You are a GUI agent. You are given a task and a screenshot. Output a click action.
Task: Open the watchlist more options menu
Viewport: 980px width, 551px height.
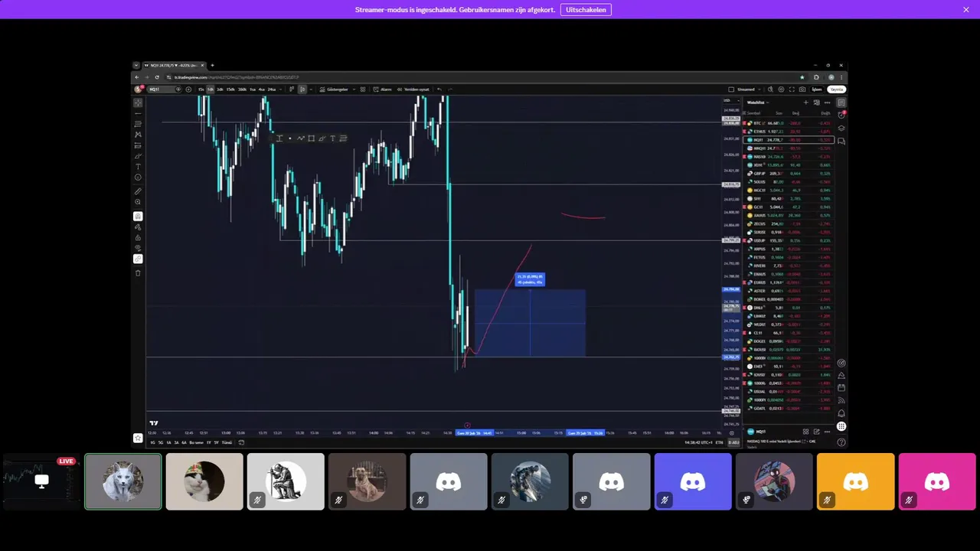[827, 103]
